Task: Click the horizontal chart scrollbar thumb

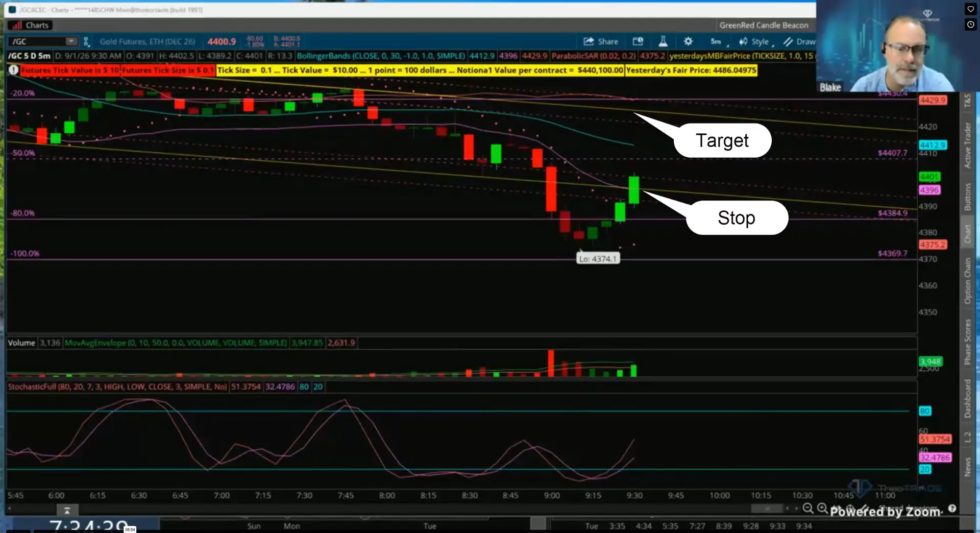Action: (x=767, y=508)
